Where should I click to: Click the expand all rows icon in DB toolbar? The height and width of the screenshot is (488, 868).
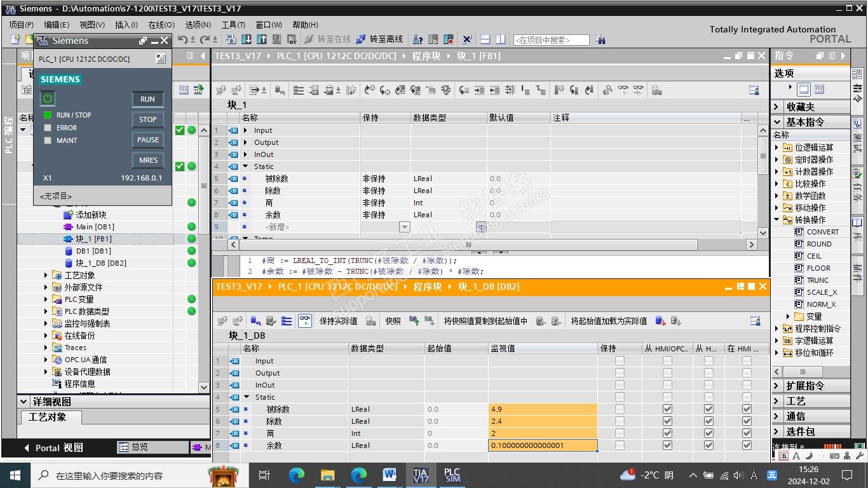click(x=287, y=321)
